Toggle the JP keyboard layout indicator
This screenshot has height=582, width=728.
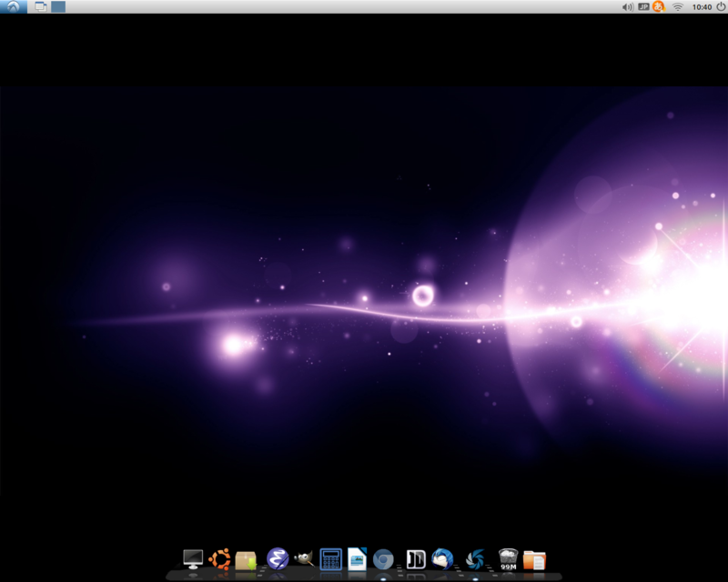click(x=643, y=7)
